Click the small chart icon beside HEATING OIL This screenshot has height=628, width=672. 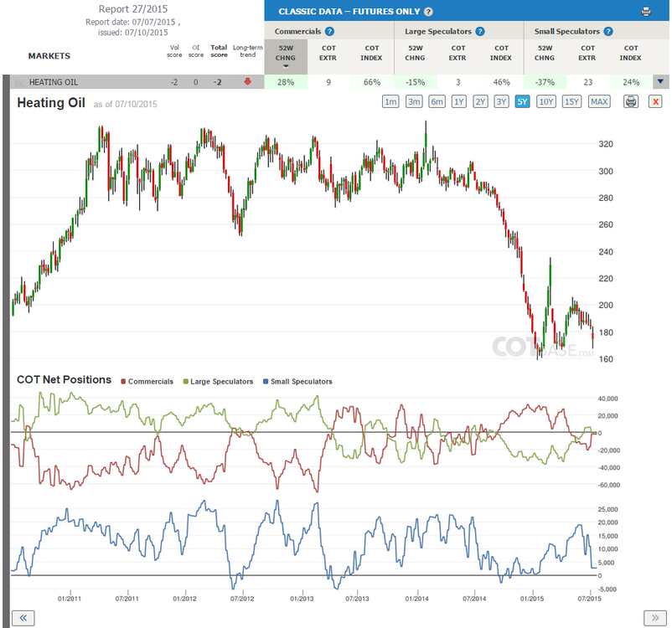point(19,81)
